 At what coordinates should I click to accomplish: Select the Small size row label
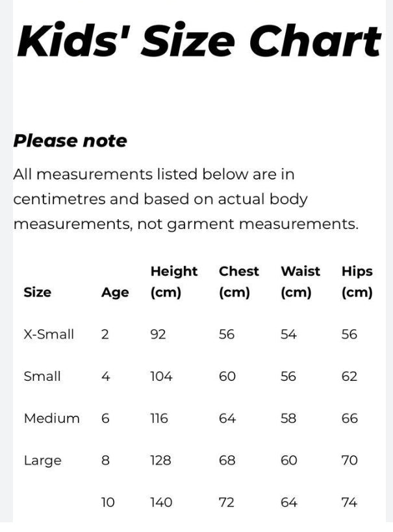[x=42, y=376]
